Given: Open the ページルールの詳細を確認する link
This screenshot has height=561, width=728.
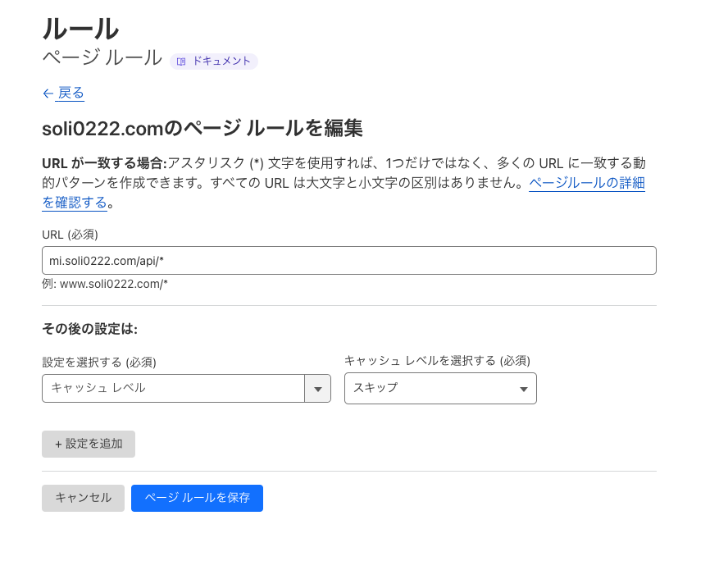Looking at the screenshot, I should coord(587,183).
